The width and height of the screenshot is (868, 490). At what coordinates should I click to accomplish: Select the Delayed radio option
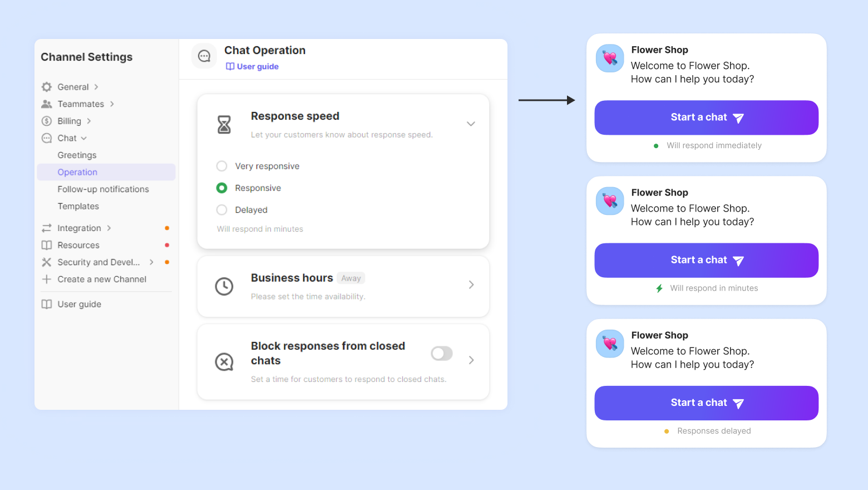(x=222, y=210)
